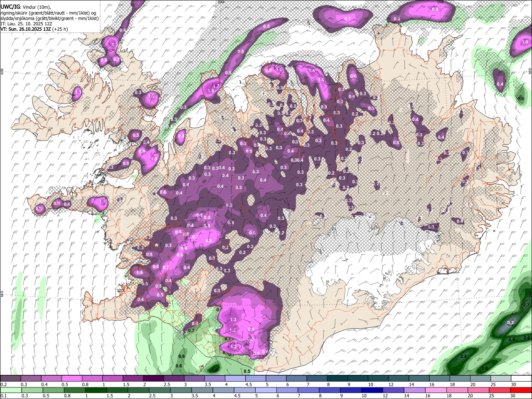Image resolution: width=532 pixels, height=399 pixels.
Task: Pick the palest green rain swatch between 0.1 and 0.3
Action: click(x=11, y=390)
